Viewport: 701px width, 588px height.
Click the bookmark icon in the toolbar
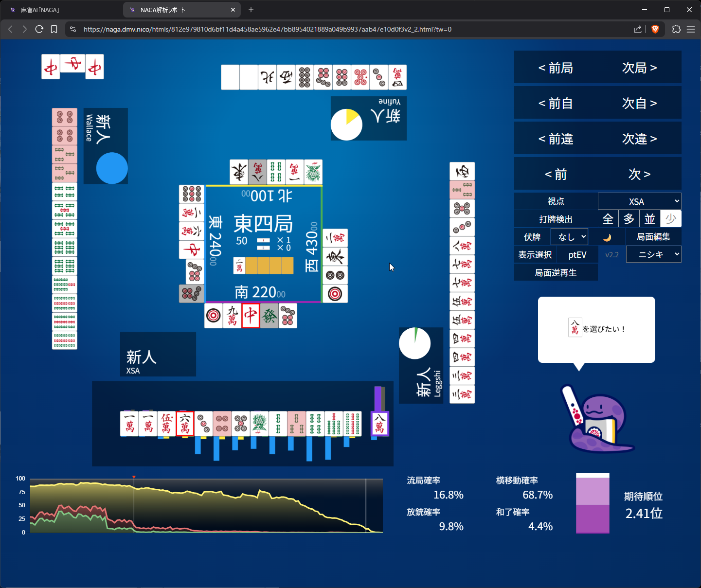(x=54, y=29)
